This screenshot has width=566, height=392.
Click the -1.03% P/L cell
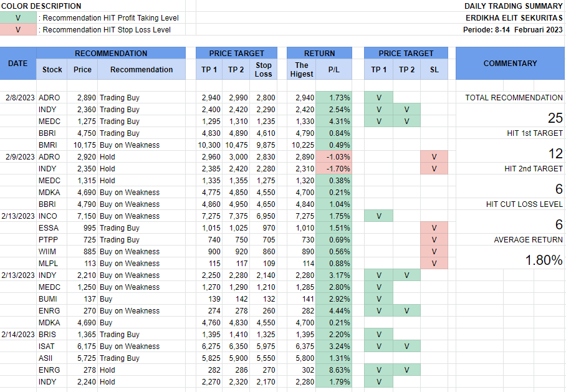[x=334, y=157]
